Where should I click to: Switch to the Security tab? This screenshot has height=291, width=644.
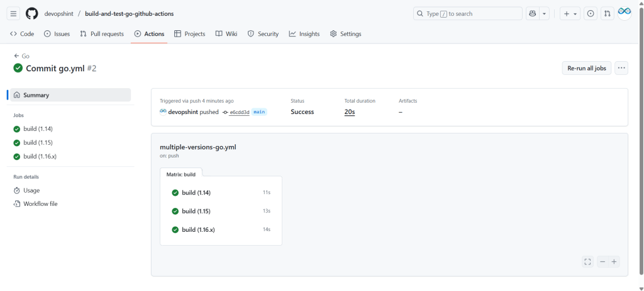point(263,34)
